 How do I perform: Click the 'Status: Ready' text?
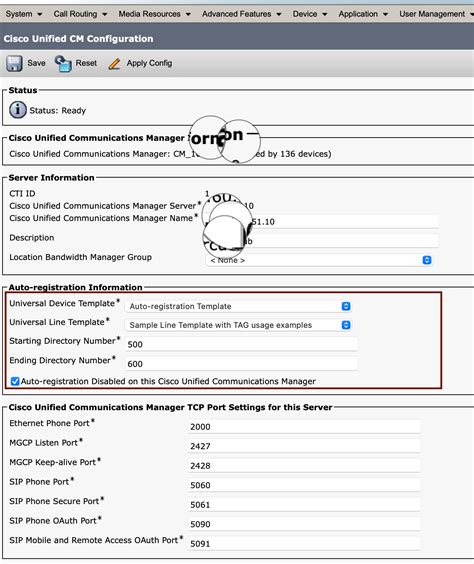(58, 110)
